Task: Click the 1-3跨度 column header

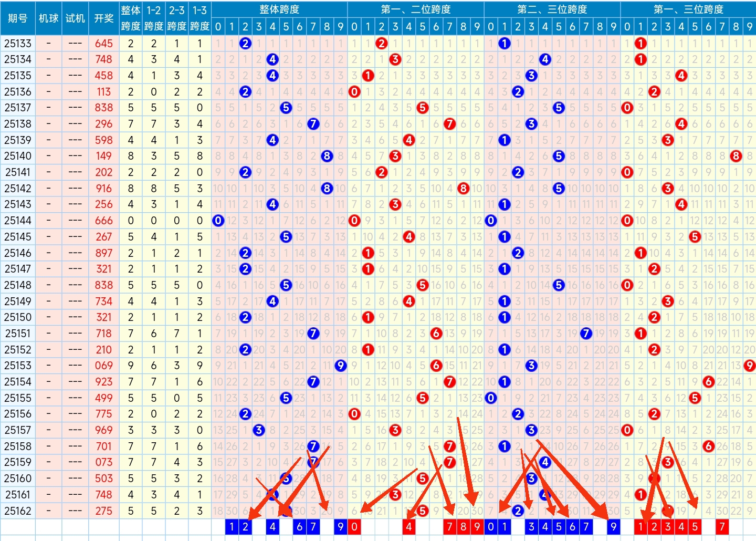Action: [200, 18]
